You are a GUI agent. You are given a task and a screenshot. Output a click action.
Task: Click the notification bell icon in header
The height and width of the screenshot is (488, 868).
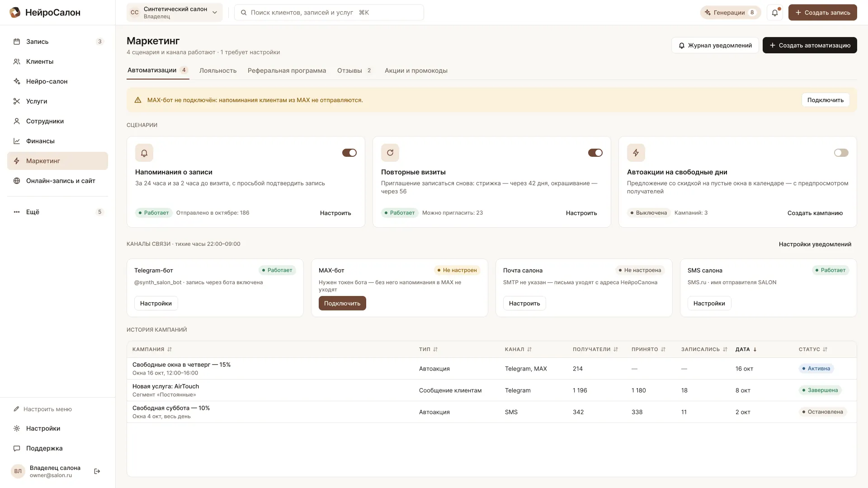click(x=774, y=13)
